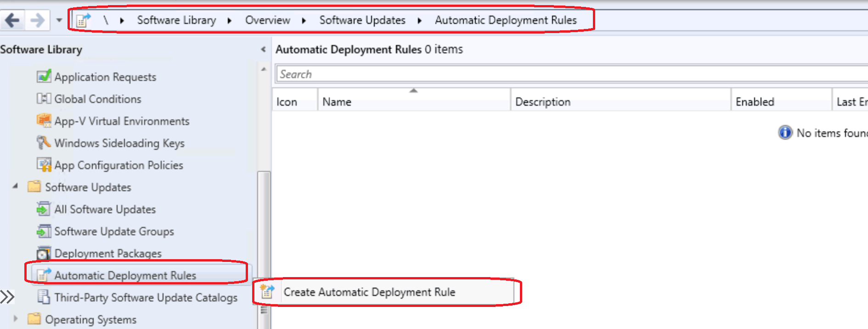Click the Windows Sideloading Keys icon
This screenshot has width=868, height=329.
tap(44, 142)
